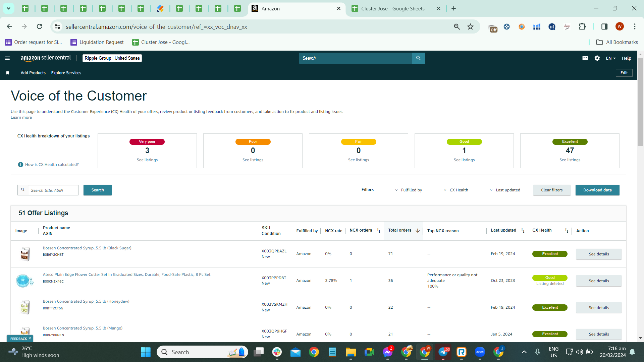The height and width of the screenshot is (362, 644).
Task: Sort by Total orders descending arrow
Action: click(418, 231)
